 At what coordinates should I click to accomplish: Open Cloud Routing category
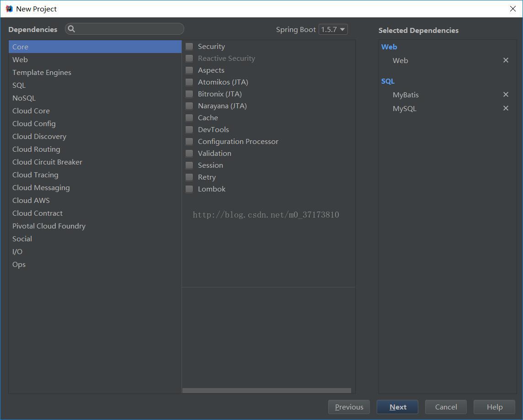point(95,149)
